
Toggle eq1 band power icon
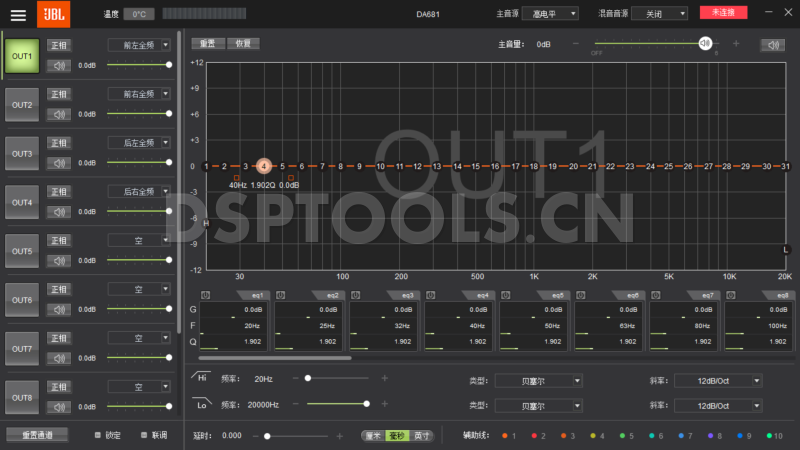pos(205,295)
